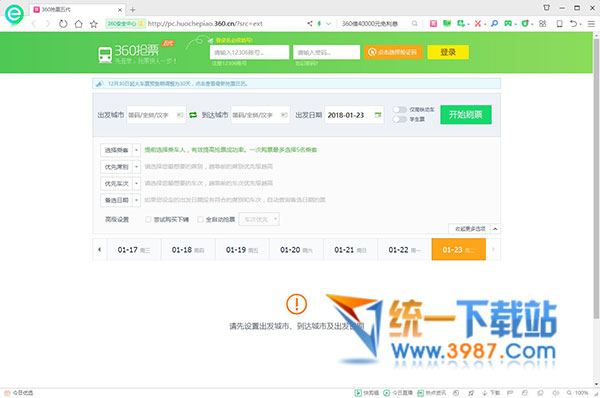Image resolution: width=600 pixels, height=398 pixels.
Task: Click the mobile phone icon in the toolbar
Action: (559, 24)
